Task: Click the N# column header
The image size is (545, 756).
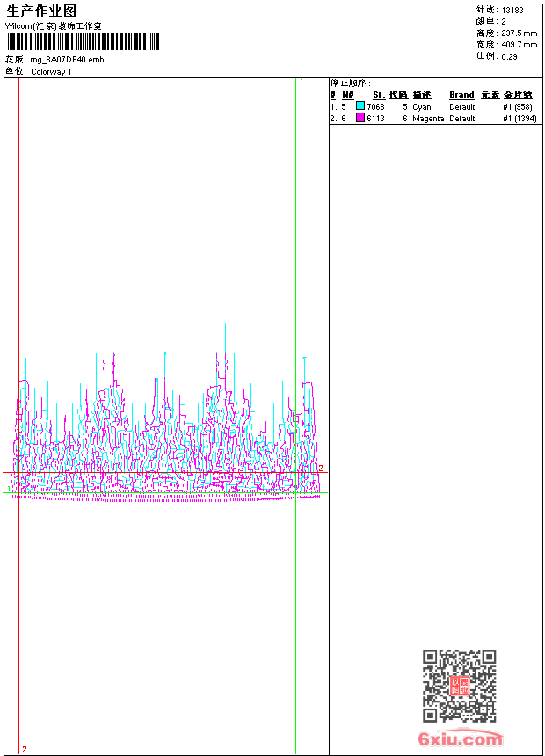Action: coord(348,95)
